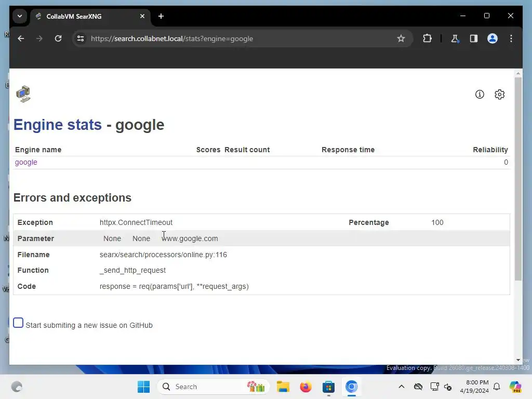Open the taskbar clock showing 8:00 PM
The width and height of the screenshot is (532, 399).
click(474, 387)
